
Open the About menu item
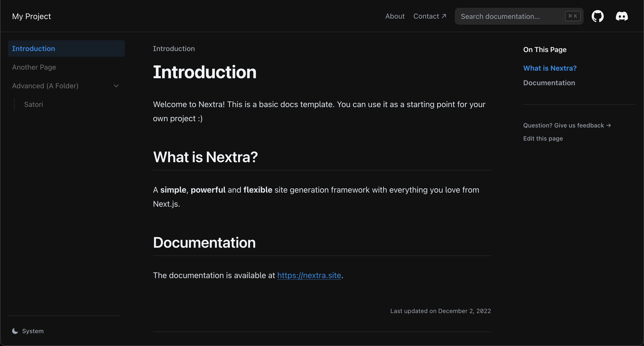(395, 16)
